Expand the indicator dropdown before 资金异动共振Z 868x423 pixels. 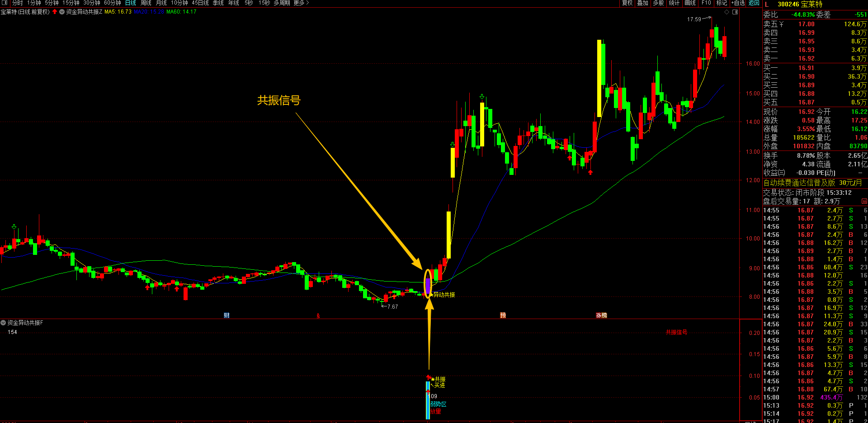coord(62,12)
